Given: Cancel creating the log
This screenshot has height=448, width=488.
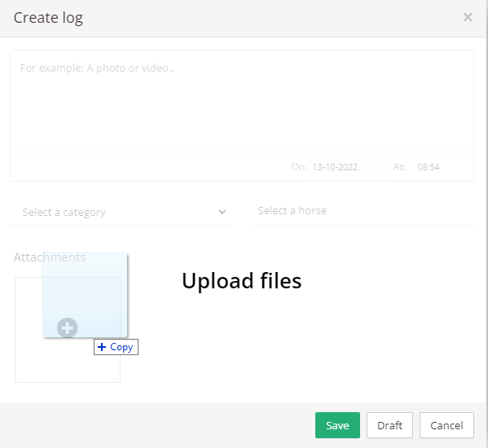Looking at the screenshot, I should click(446, 425).
